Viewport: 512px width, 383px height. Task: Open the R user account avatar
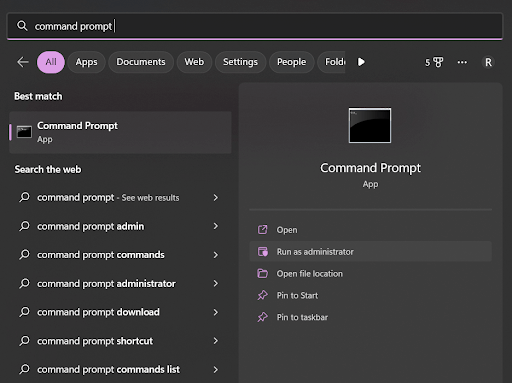pos(488,62)
